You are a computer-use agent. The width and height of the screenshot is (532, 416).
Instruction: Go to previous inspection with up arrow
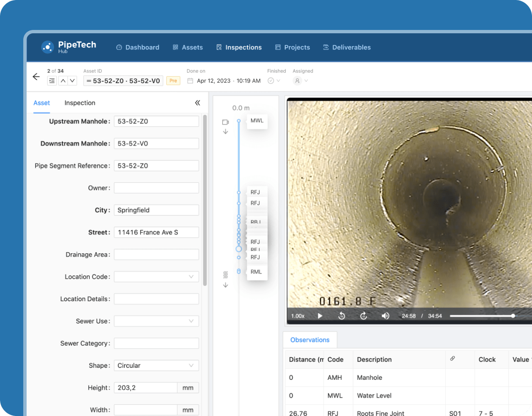tap(63, 81)
